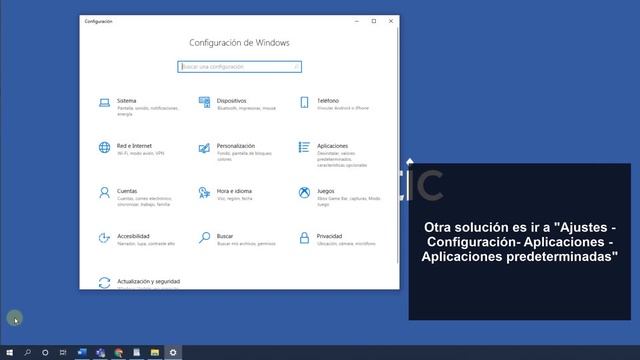Image resolution: width=640 pixels, height=360 pixels.
Task: Switch to Teams from the taskbar
Action: click(100, 352)
